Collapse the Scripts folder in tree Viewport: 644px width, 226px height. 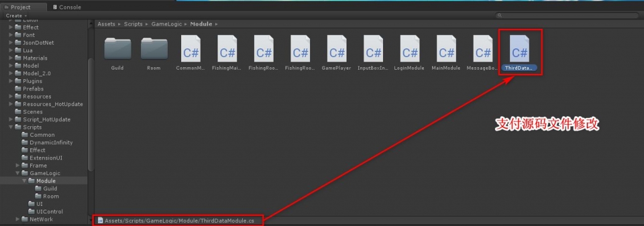11,127
